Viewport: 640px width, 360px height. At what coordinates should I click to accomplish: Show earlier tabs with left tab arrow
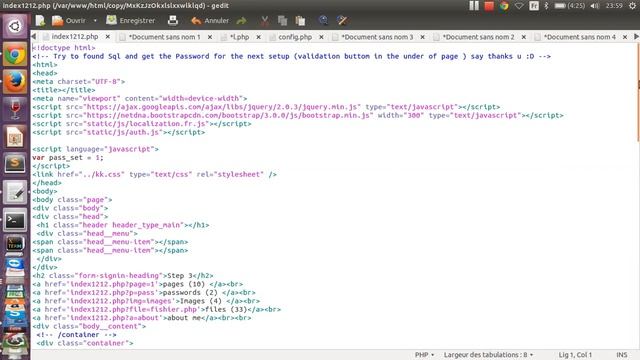coord(34,37)
